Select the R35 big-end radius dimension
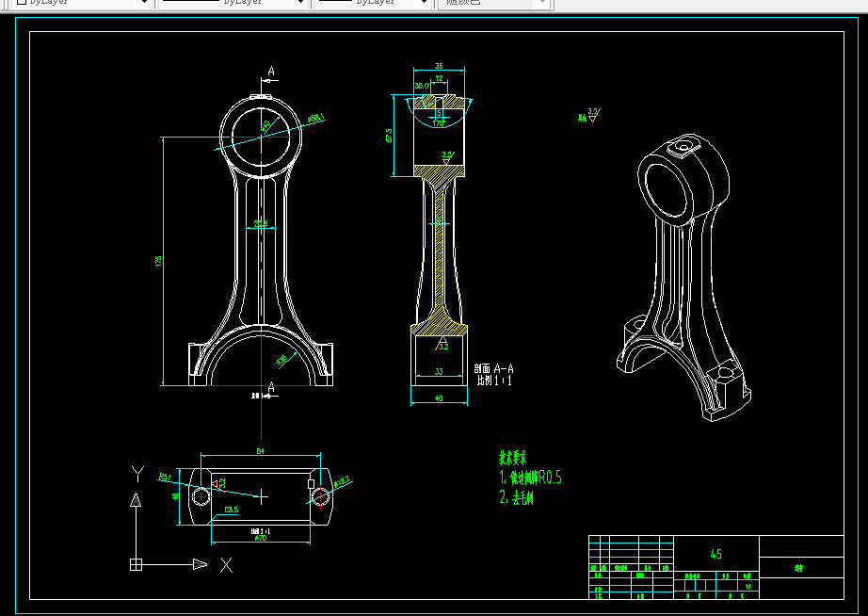868x616 pixels. tap(281, 361)
